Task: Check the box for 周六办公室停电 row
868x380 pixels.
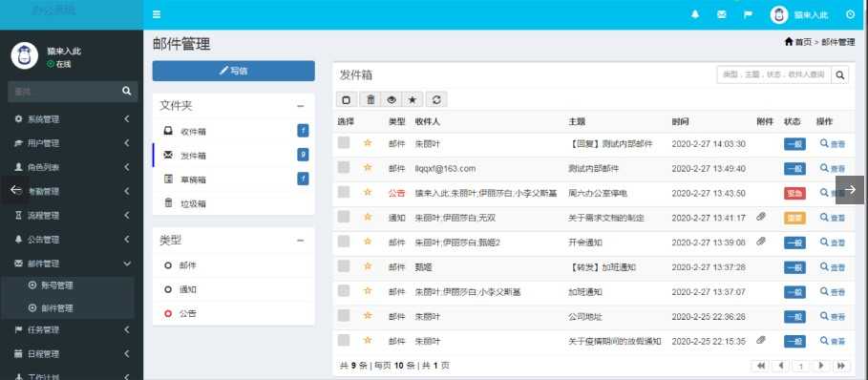Action: [344, 192]
